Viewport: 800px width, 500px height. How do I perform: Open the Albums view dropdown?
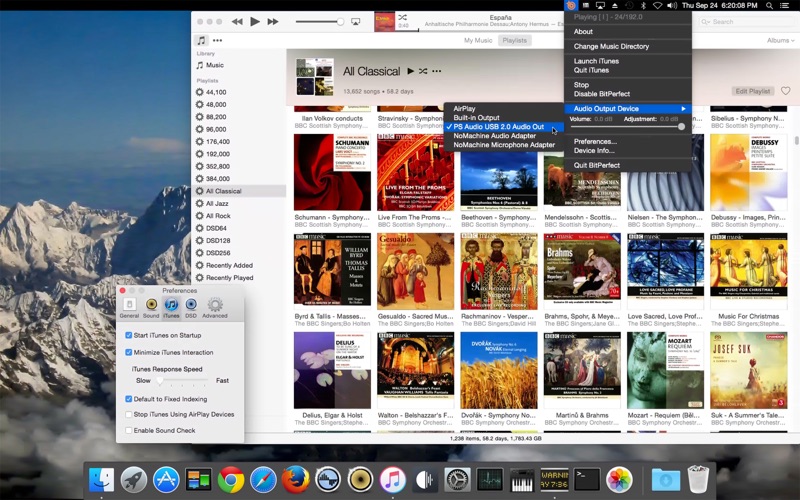779,41
